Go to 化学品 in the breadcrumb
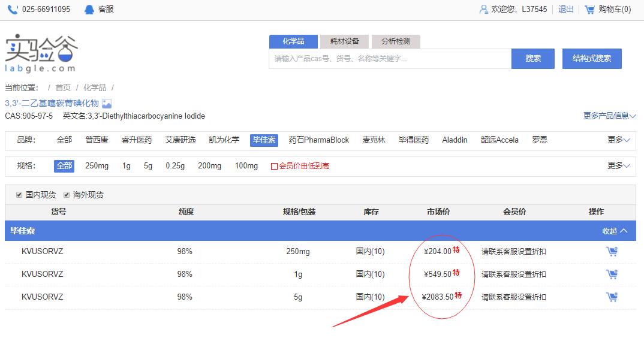 pyautogui.click(x=95, y=87)
